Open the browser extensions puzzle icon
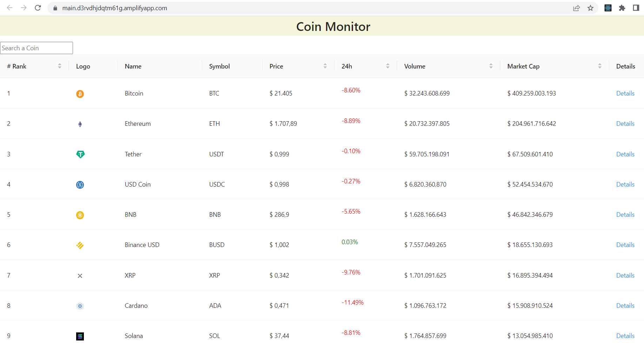The height and width of the screenshot is (344, 644). point(622,8)
